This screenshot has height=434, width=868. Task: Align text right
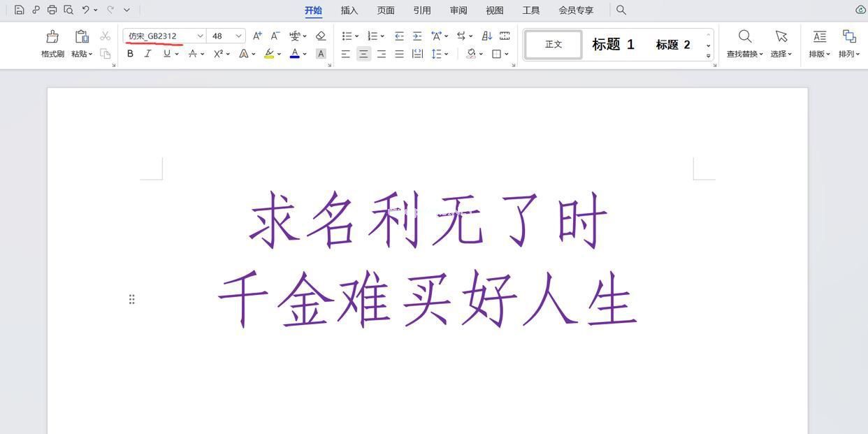382,54
